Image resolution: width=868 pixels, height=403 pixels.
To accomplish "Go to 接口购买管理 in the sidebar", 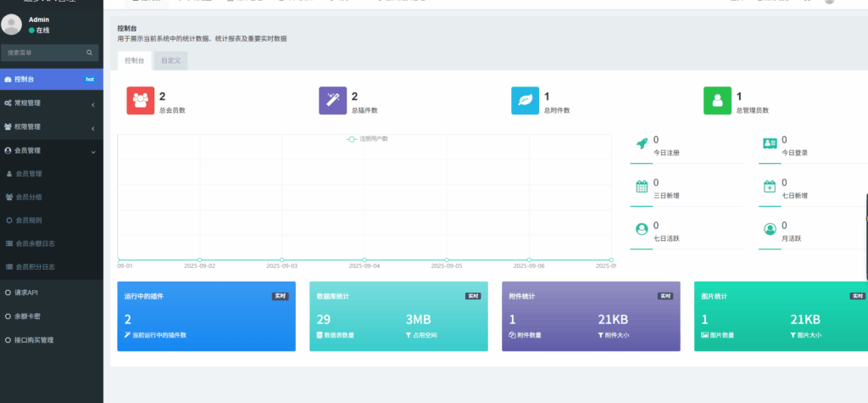I will point(35,340).
